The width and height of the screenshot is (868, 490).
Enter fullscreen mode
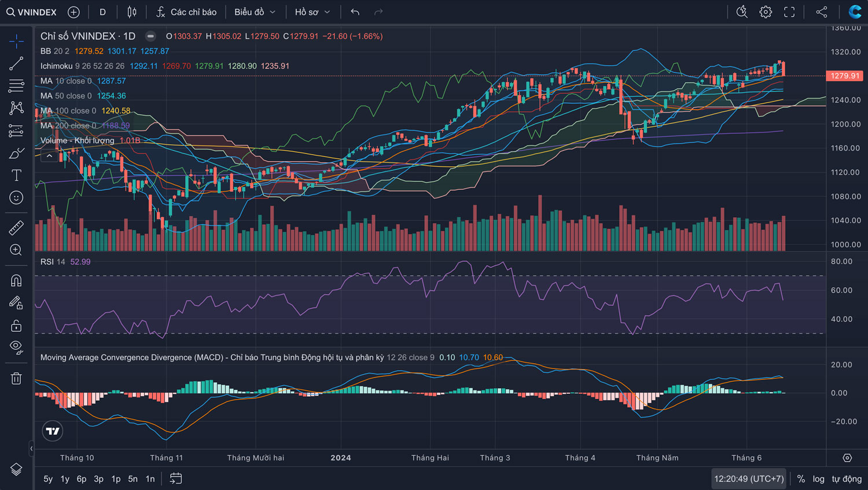point(789,12)
